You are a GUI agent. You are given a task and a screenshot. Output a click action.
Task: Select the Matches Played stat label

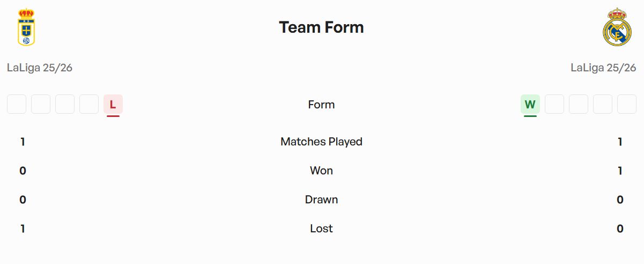coord(321,142)
